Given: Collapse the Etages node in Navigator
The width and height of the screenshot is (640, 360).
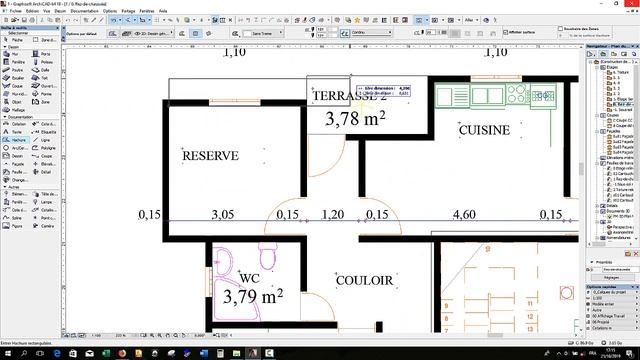Looking at the screenshot, I should coord(597,67).
